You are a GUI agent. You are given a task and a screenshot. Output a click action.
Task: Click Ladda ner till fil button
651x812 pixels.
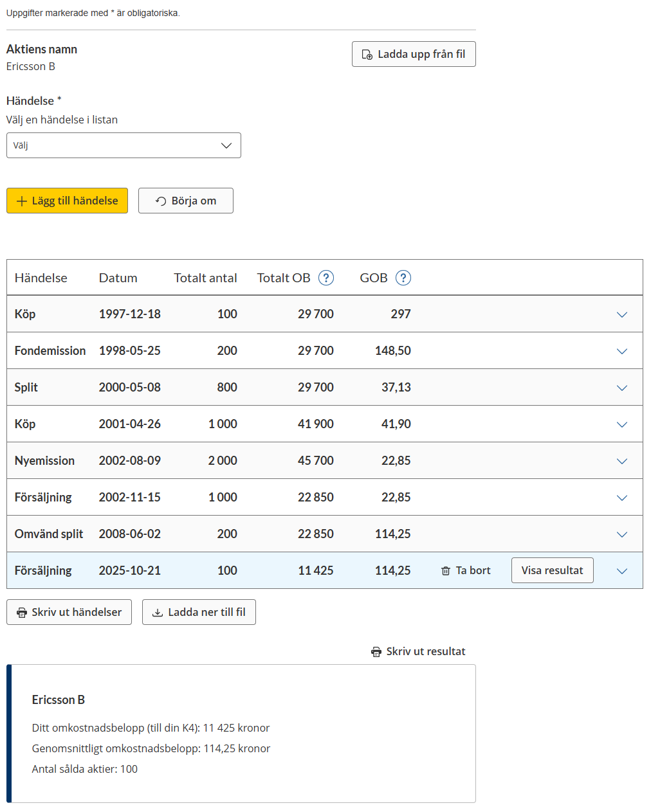point(199,612)
